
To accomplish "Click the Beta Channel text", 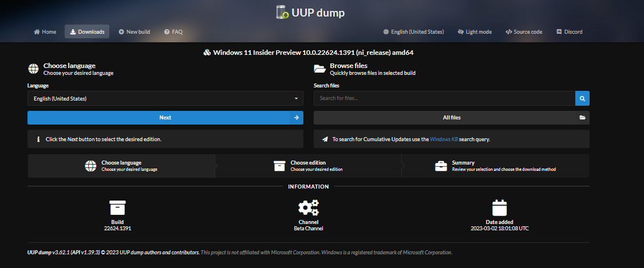I will coord(309,228).
